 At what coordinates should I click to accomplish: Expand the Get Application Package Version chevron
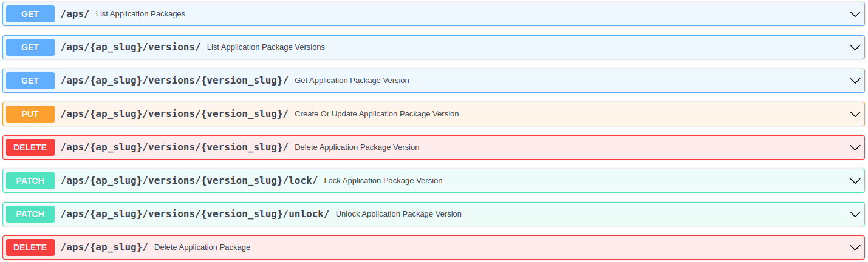(x=855, y=81)
